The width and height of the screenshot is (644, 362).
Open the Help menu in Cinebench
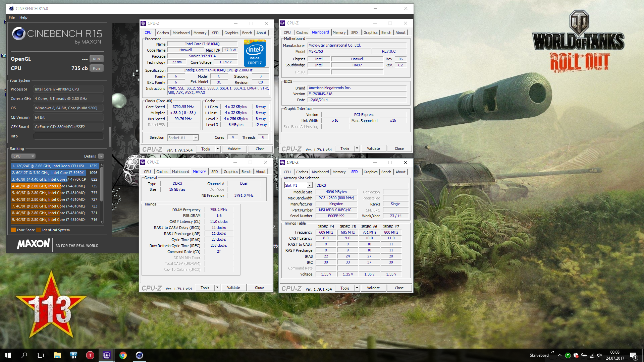tap(23, 17)
